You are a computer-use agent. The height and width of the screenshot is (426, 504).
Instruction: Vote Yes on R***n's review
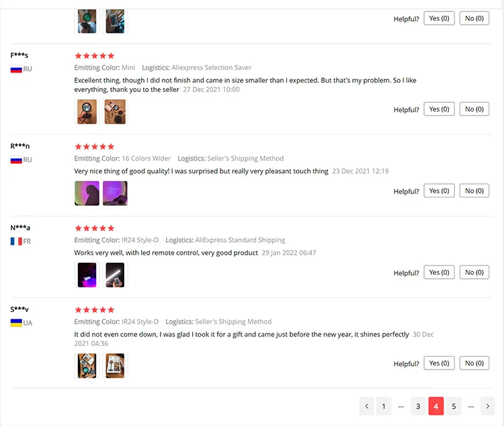coord(439,191)
